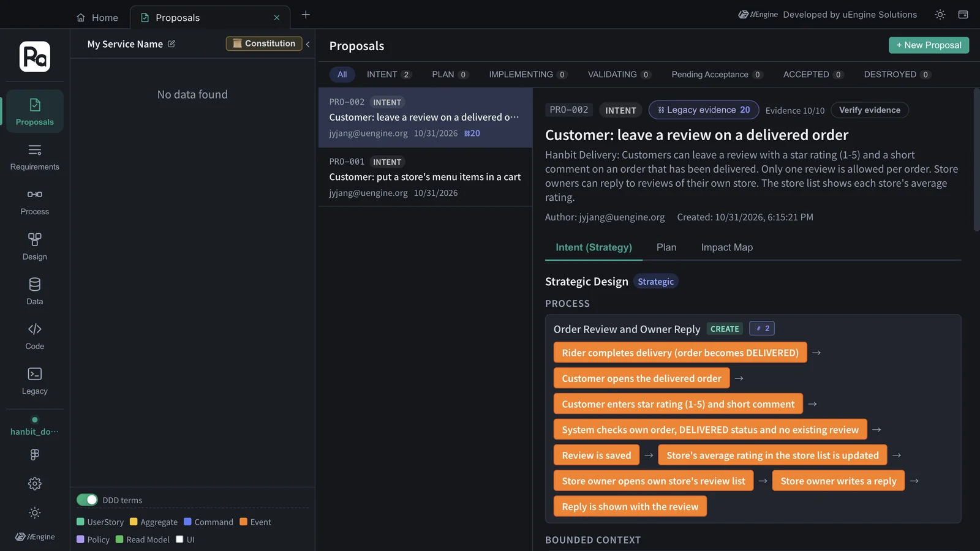The width and height of the screenshot is (980, 551).
Task: Click the New Proposal button
Action: (x=929, y=45)
